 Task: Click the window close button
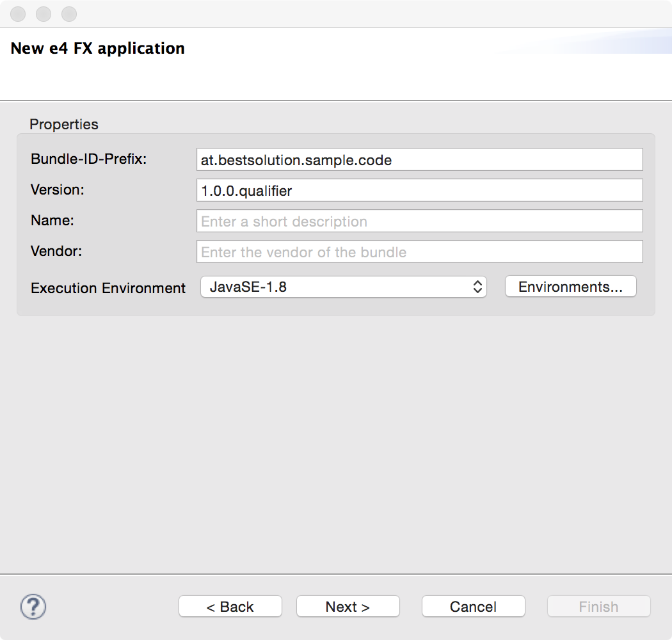pyautogui.click(x=19, y=13)
